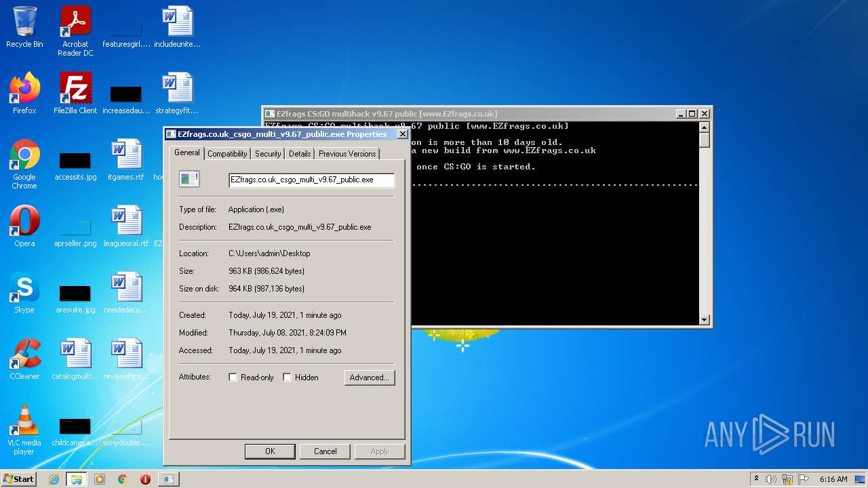Click the Type of file value Application (.exe)
Screen dimensions: 868x488
256,209
